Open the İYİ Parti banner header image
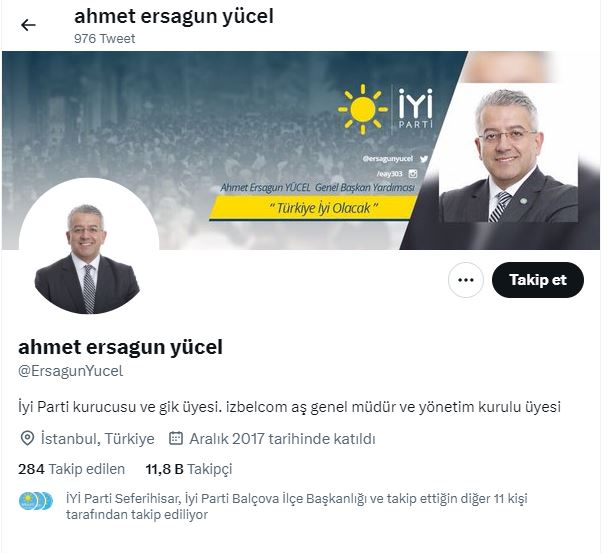Screen dimensions: 608x553 coord(301,150)
